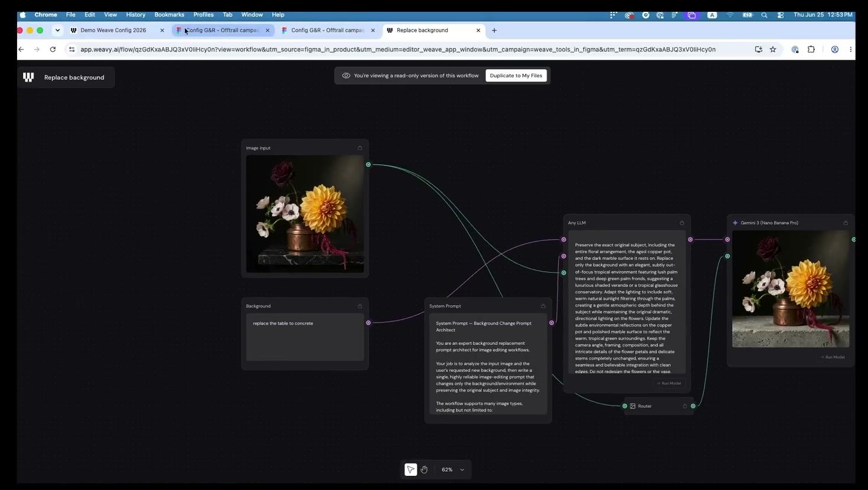Click the Any LLM output prompt text
Image resolution: width=868 pixels, height=490 pixels.
626,302
